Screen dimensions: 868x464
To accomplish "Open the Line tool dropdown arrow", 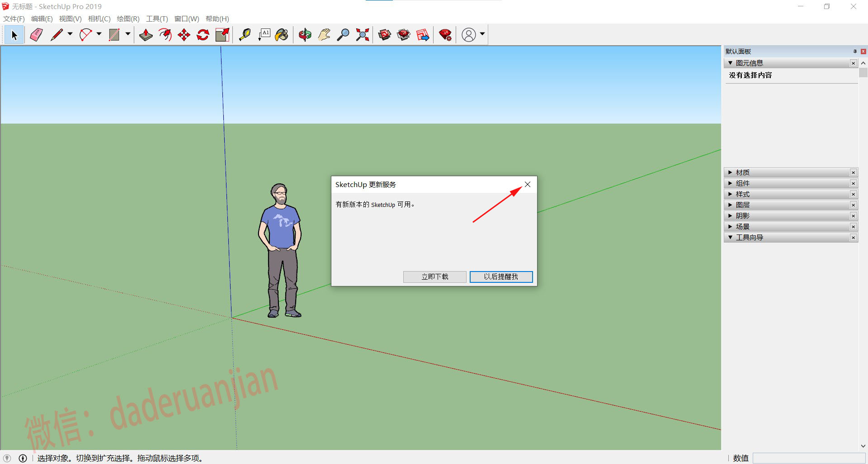I will tap(70, 34).
